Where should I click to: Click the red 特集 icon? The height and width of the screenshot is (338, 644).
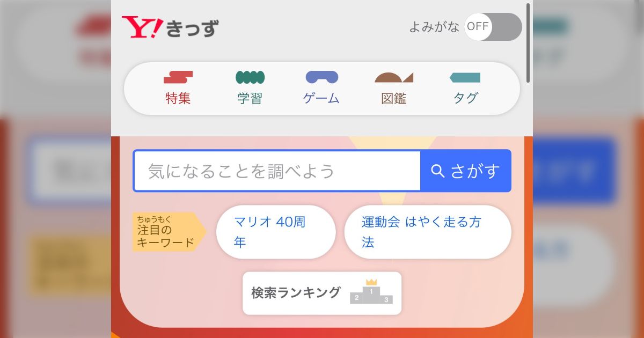tap(178, 77)
